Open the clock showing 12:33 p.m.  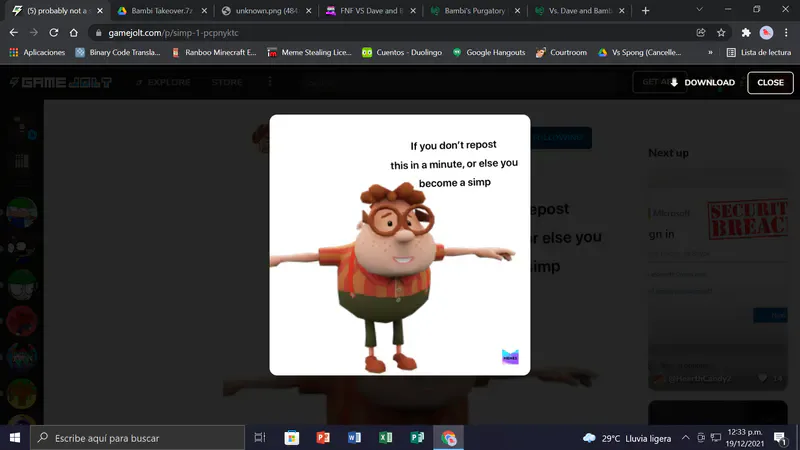[x=744, y=438]
